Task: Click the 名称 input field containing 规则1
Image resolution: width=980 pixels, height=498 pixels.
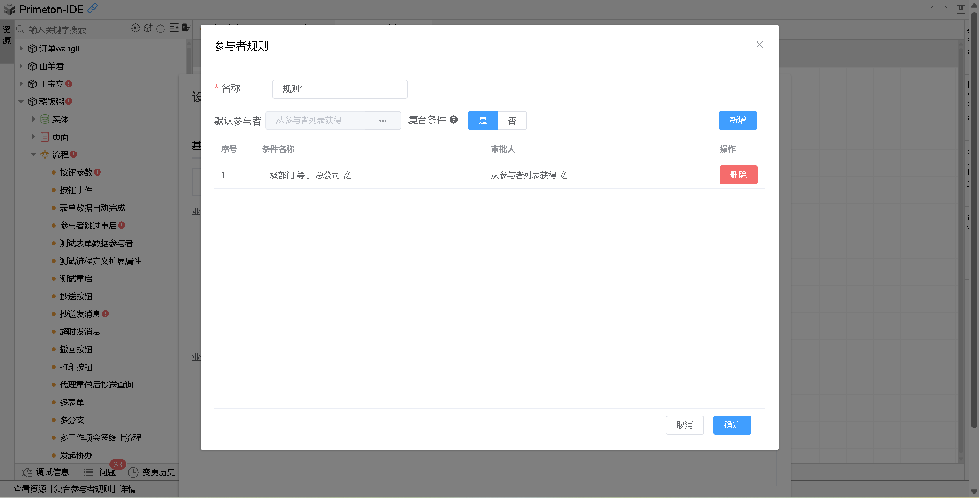Action: point(340,89)
